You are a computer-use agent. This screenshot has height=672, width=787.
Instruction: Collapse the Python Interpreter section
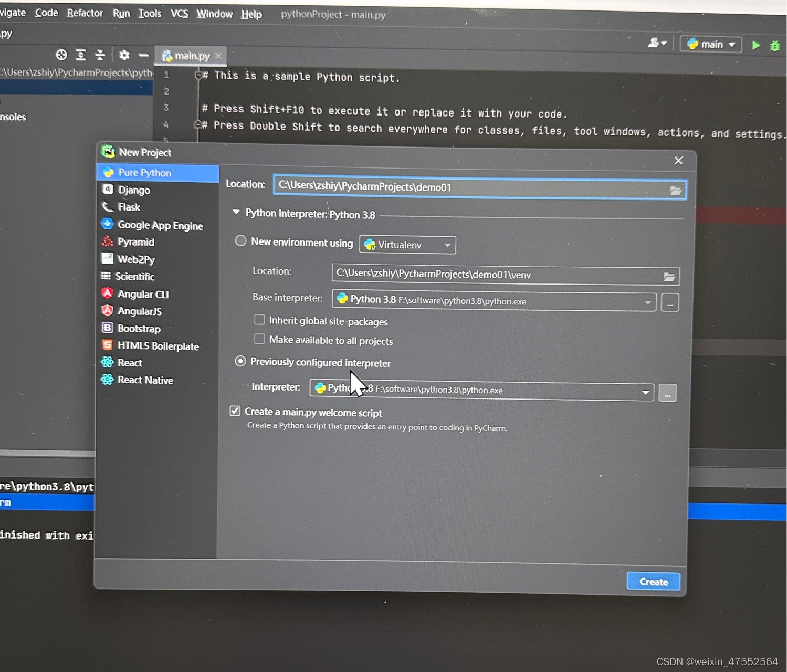coord(236,212)
